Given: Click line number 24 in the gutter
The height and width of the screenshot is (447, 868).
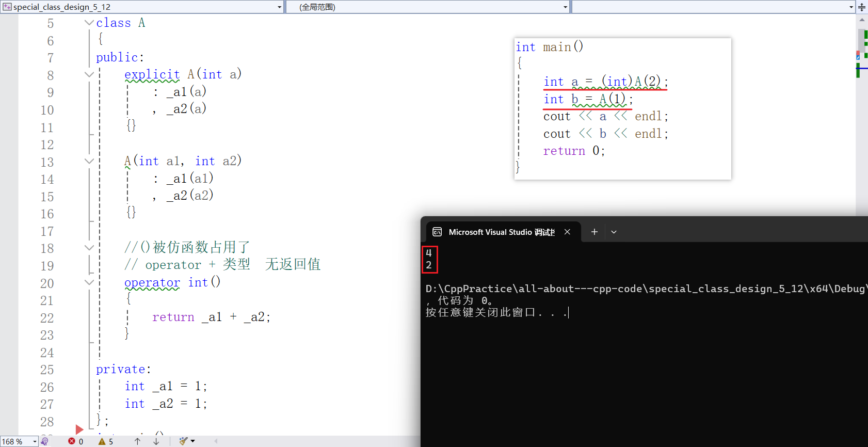Looking at the screenshot, I should point(47,353).
